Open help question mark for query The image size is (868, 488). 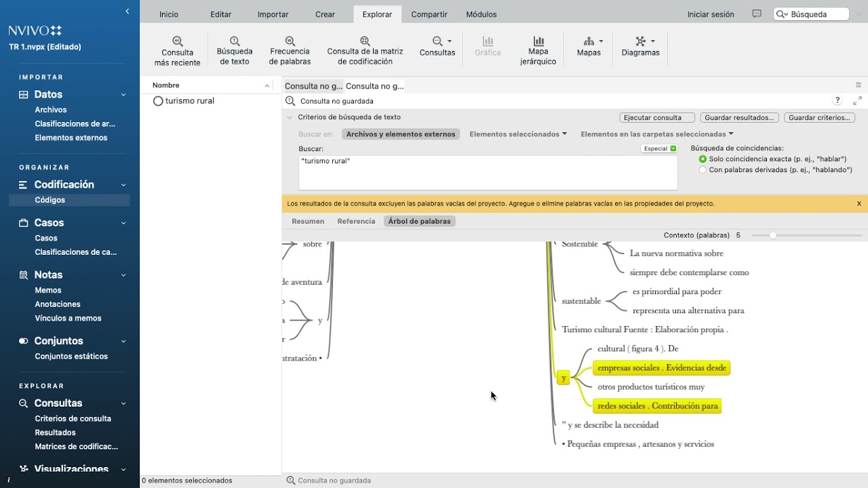pyautogui.click(x=837, y=100)
